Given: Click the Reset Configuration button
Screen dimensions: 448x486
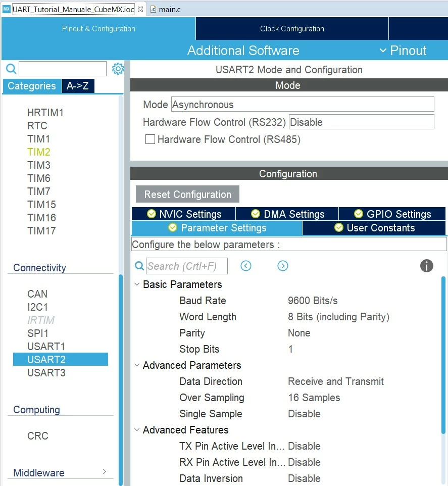Looking at the screenshot, I should [x=187, y=194].
